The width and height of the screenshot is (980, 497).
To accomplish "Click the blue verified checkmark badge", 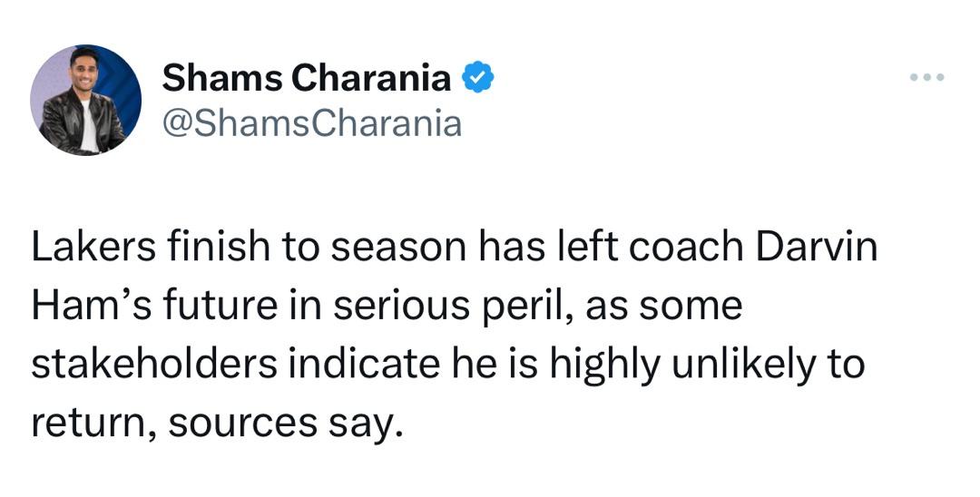I will pyautogui.click(x=479, y=79).
